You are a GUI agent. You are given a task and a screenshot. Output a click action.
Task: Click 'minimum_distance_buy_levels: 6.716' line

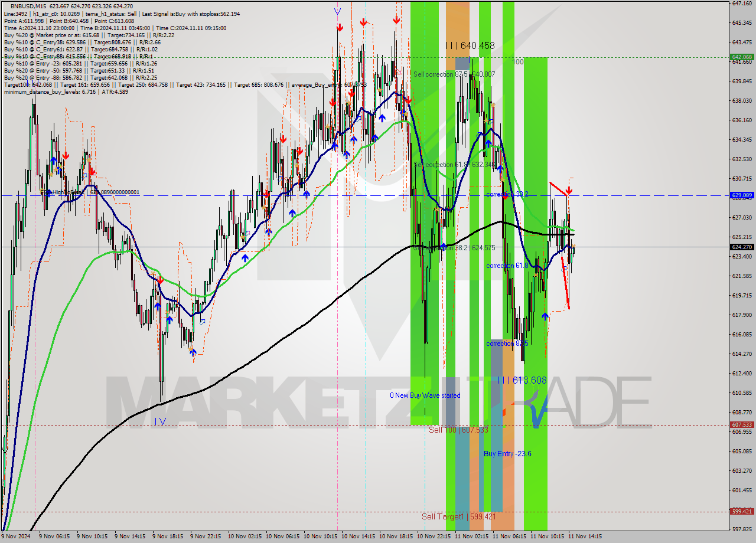66,91
